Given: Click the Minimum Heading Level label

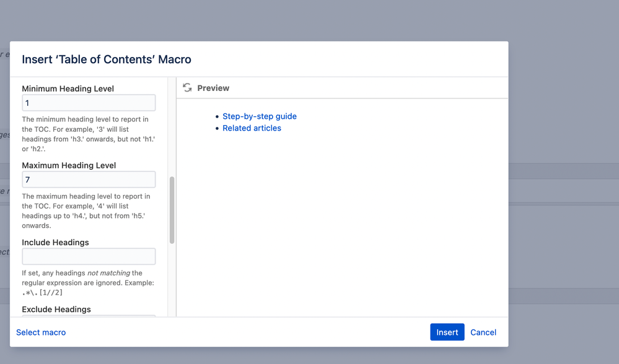Looking at the screenshot, I should click(x=68, y=89).
